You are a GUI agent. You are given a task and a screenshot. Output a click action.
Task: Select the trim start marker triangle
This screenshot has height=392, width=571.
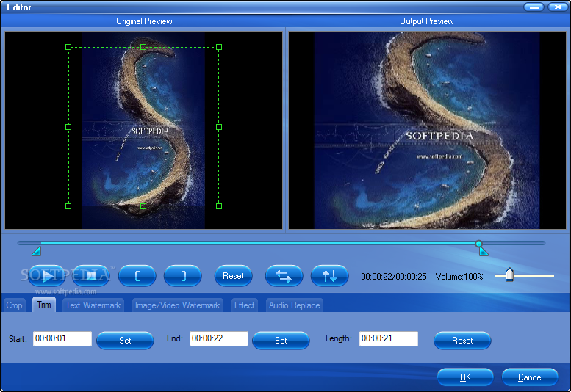(x=37, y=251)
